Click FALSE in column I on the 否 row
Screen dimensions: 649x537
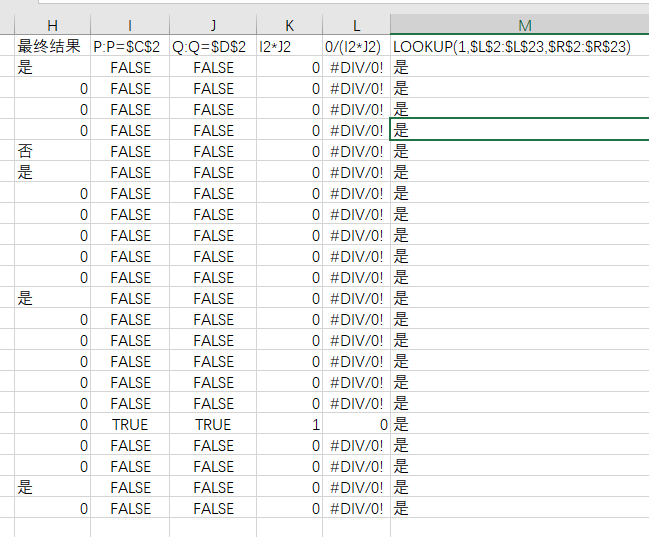pos(130,151)
